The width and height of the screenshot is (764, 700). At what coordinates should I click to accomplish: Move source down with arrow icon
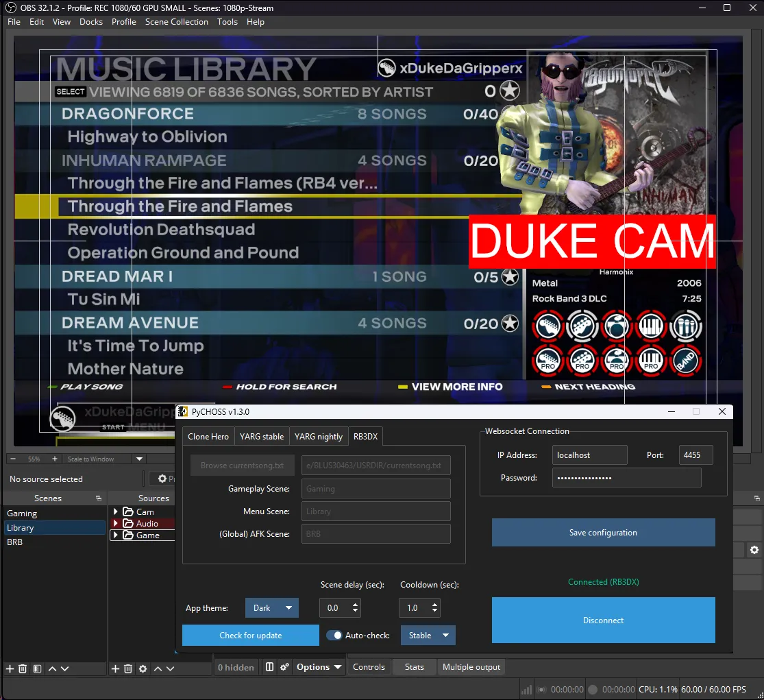coord(170,668)
